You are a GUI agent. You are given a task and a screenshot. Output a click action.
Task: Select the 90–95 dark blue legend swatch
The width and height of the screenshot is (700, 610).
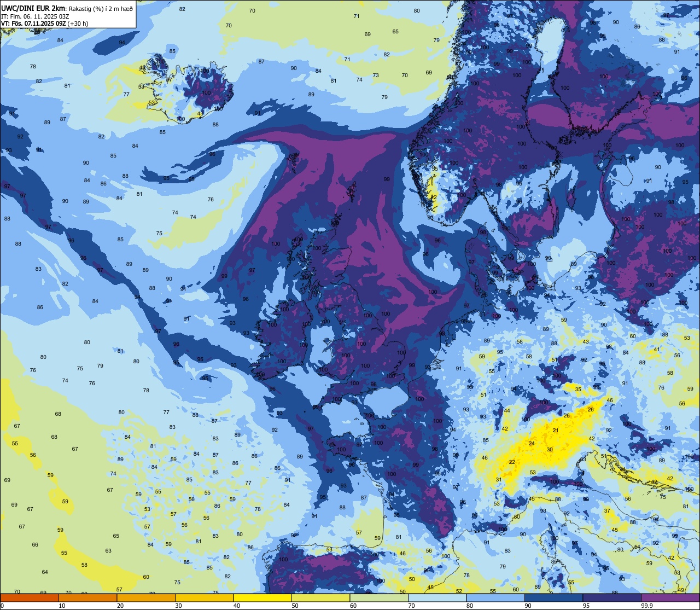point(553,598)
